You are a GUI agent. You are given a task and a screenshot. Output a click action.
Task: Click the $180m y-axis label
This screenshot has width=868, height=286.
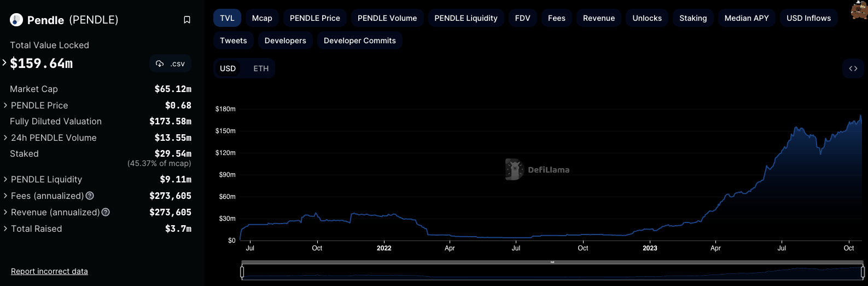(225, 109)
